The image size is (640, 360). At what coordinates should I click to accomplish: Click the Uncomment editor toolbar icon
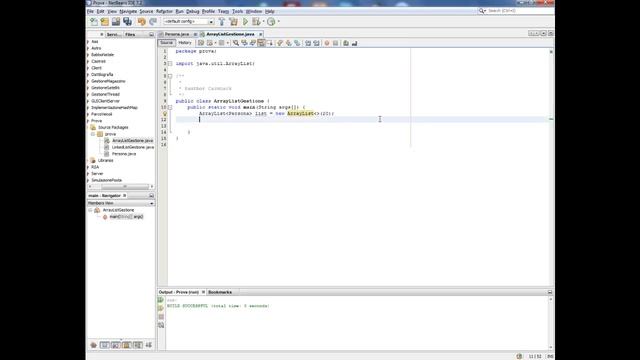[354, 43]
